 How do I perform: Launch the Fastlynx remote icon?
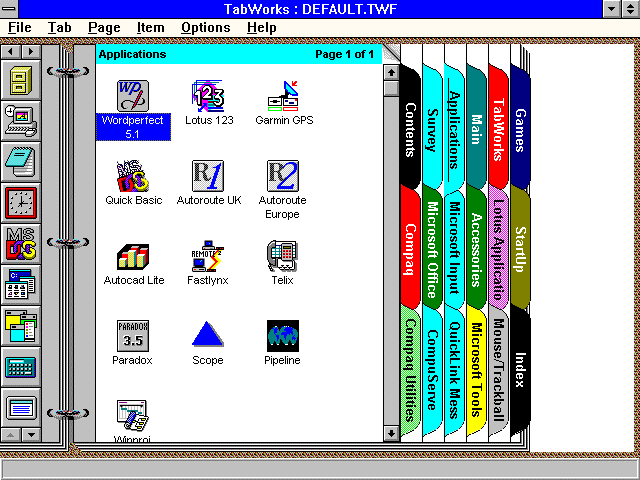(x=208, y=256)
